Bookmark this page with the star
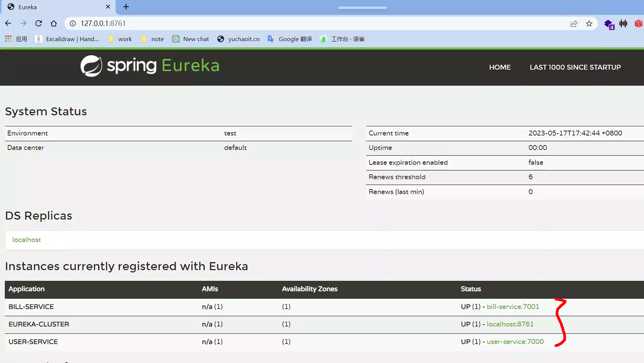The width and height of the screenshot is (644, 363). (x=589, y=23)
